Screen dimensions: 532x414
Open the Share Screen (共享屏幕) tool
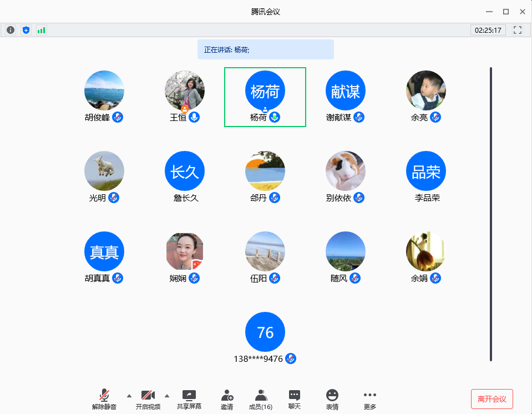click(x=189, y=399)
